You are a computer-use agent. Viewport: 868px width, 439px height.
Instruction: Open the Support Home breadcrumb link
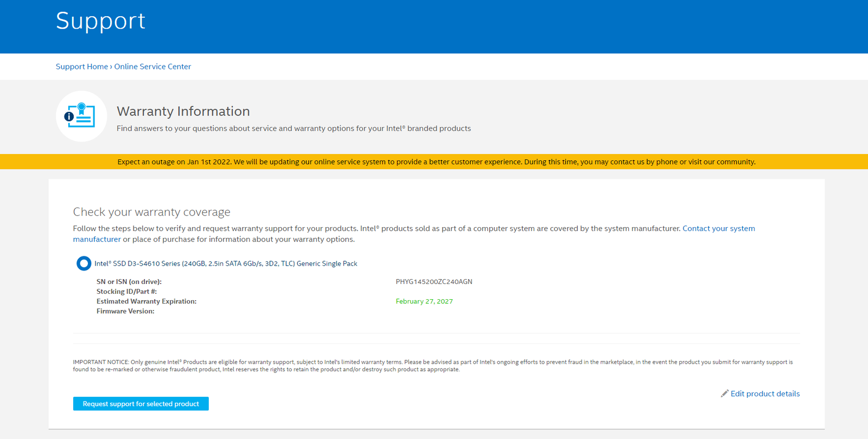click(x=82, y=67)
